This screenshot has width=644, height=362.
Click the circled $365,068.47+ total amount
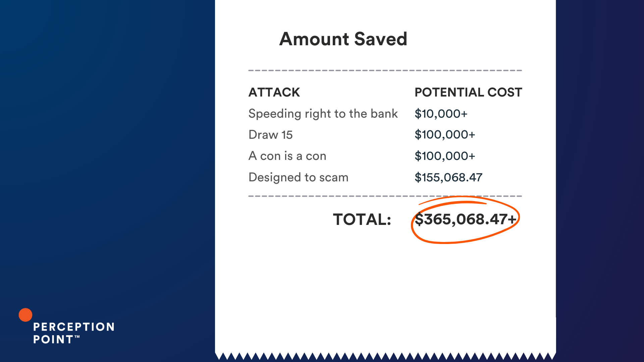point(466,219)
